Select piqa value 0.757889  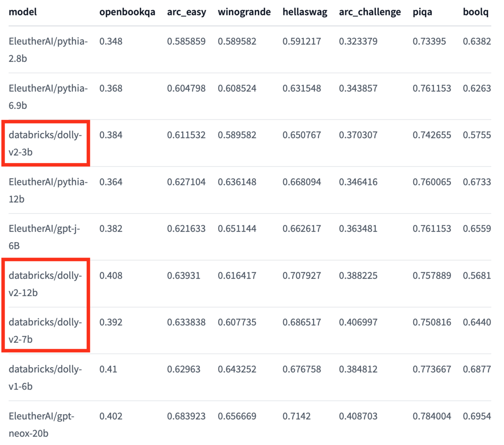click(x=432, y=276)
